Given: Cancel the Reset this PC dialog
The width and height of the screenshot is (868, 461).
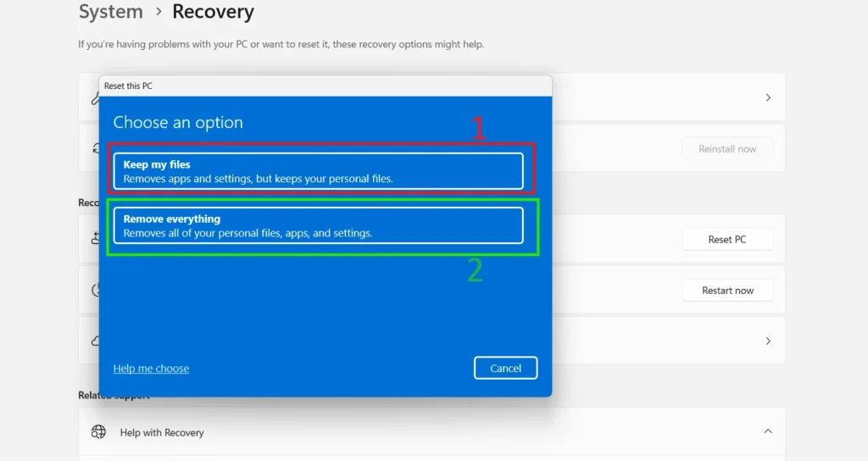Looking at the screenshot, I should coord(505,368).
